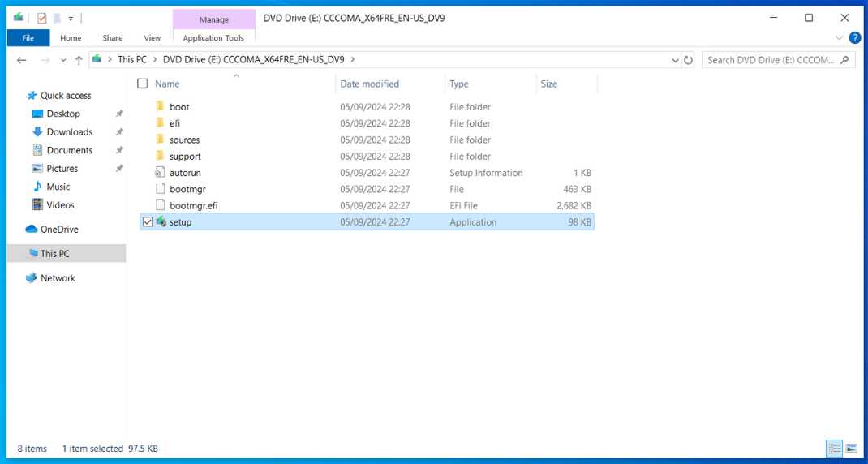Switch to details view in status bar
Image resolution: width=868 pixels, height=464 pixels.
click(834, 449)
